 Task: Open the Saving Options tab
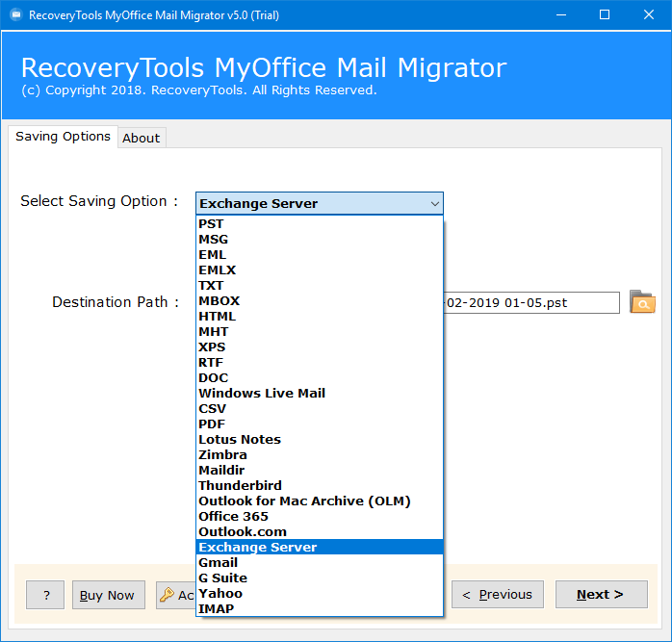coord(63,137)
